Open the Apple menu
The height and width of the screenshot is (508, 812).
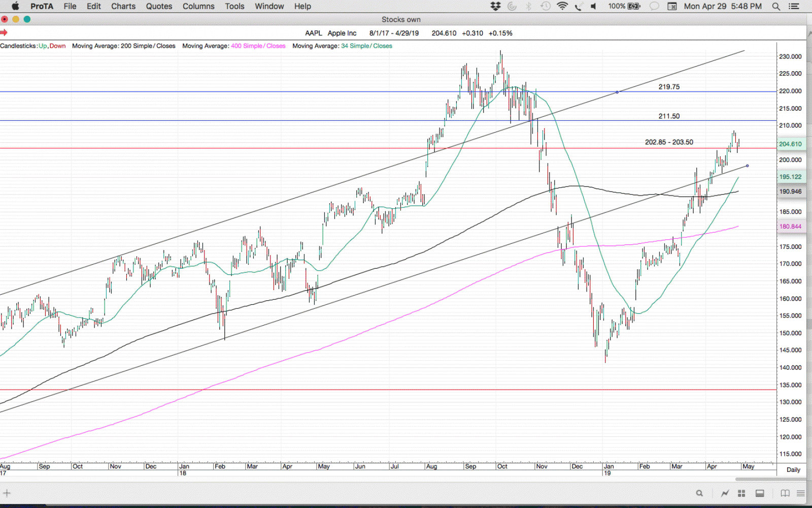15,6
